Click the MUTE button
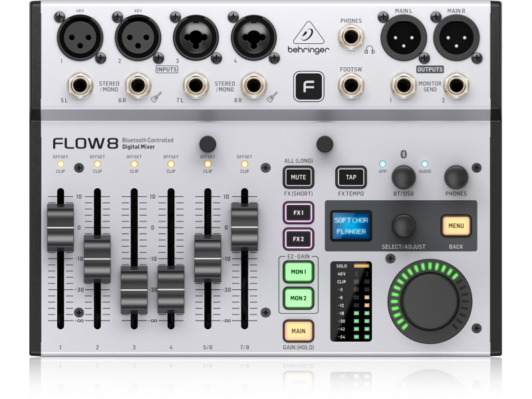 [x=298, y=177]
